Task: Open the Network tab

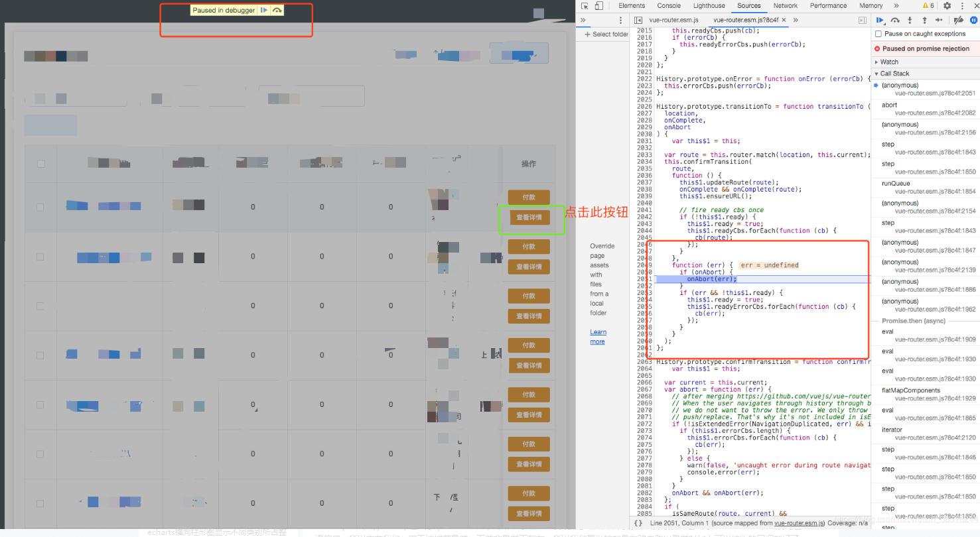Action: (785, 5)
